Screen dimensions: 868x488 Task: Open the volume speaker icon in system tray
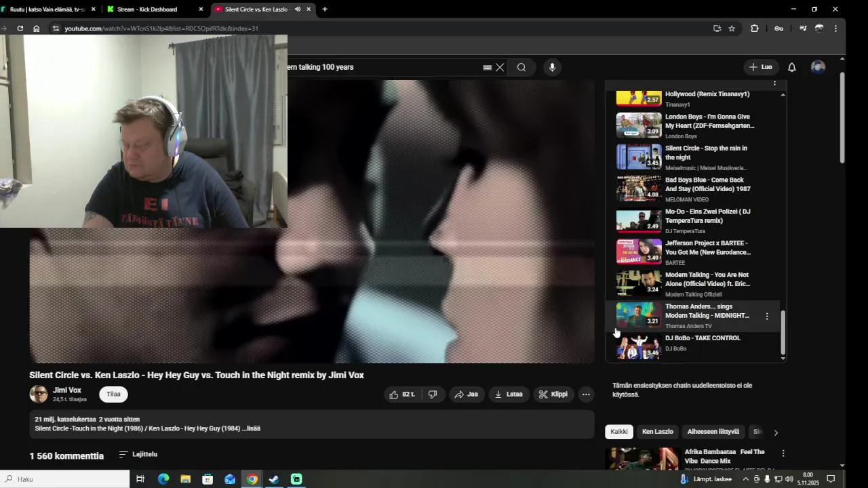coord(789,479)
